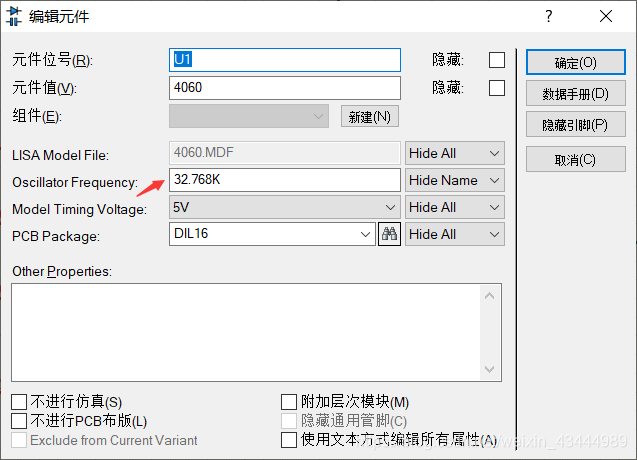
Task: Click the Model Timing Voltage label
Action: tap(79, 209)
